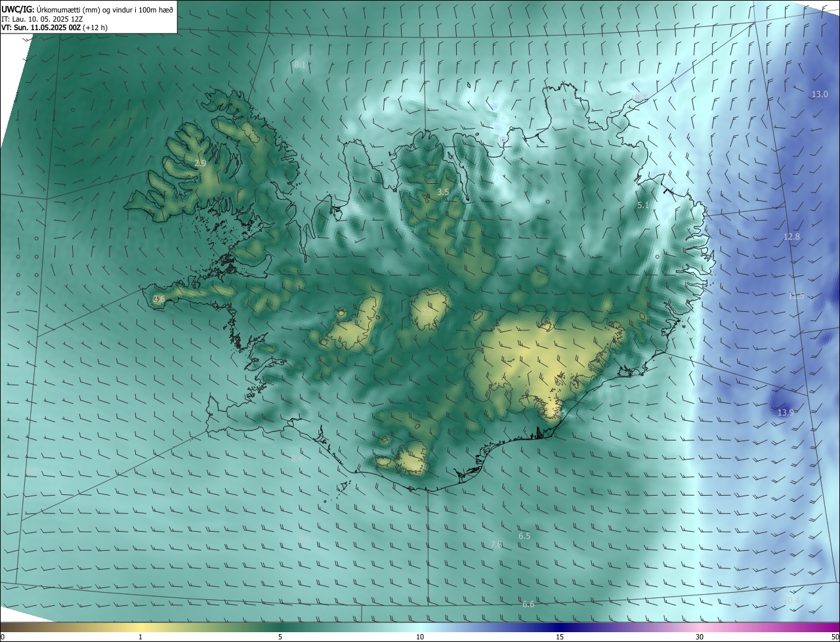
Task: Click the 8.1 value label in the sea north of Iceland
Action: [x=300, y=64]
